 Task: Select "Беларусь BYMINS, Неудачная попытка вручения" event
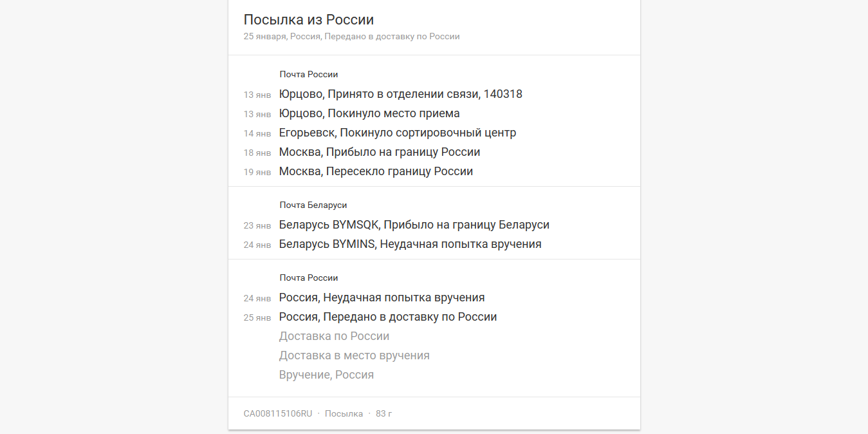[x=410, y=244]
